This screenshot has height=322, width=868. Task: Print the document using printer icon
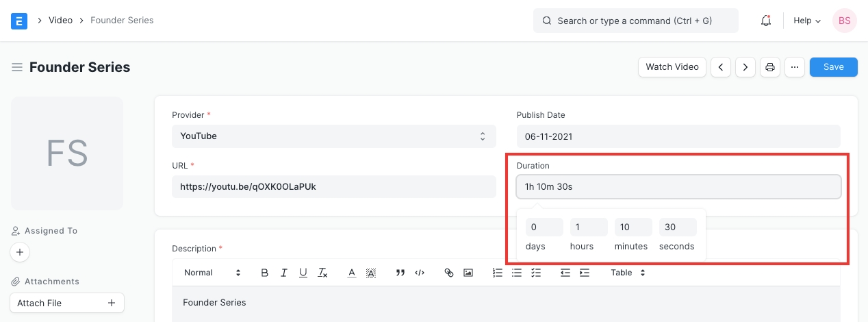770,67
